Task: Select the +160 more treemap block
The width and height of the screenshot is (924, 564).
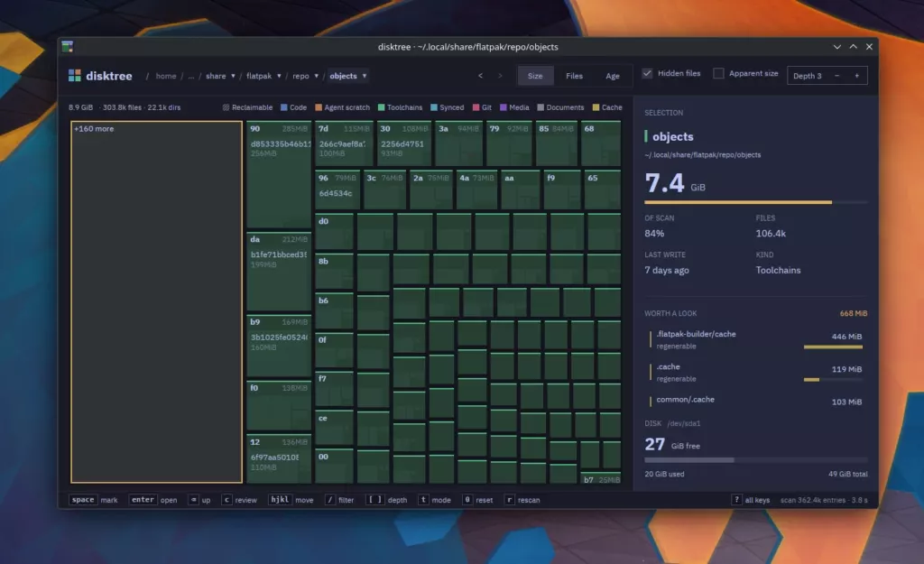Action: click(x=156, y=301)
